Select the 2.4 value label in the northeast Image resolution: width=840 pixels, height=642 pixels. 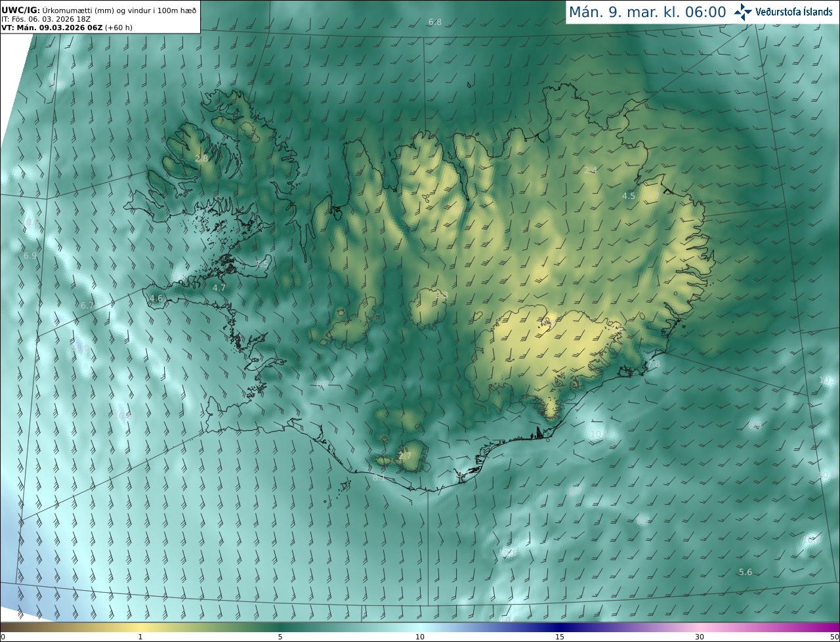[591, 170]
